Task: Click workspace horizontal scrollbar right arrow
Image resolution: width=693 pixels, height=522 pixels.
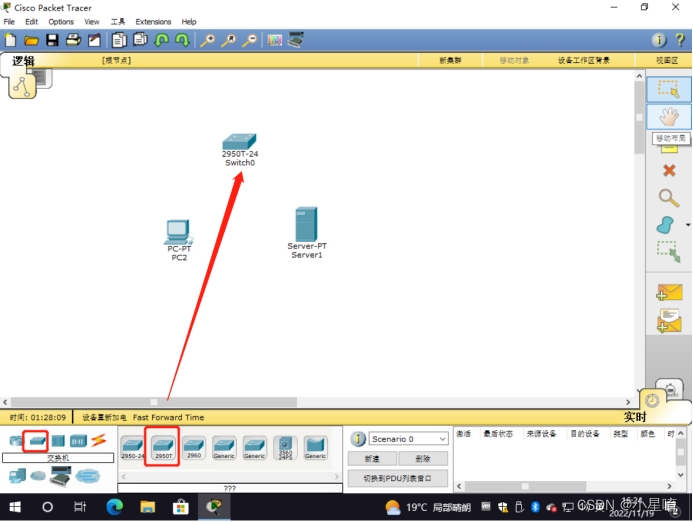Action: pos(628,402)
